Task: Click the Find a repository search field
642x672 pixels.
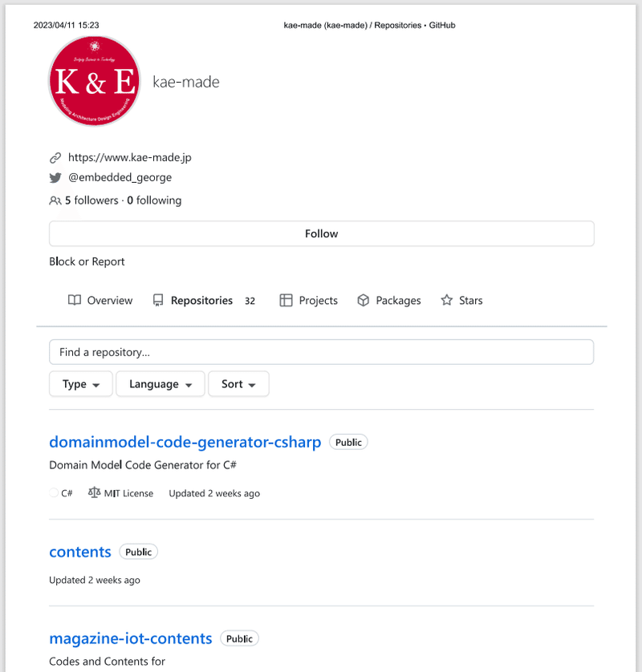Action: click(x=321, y=351)
